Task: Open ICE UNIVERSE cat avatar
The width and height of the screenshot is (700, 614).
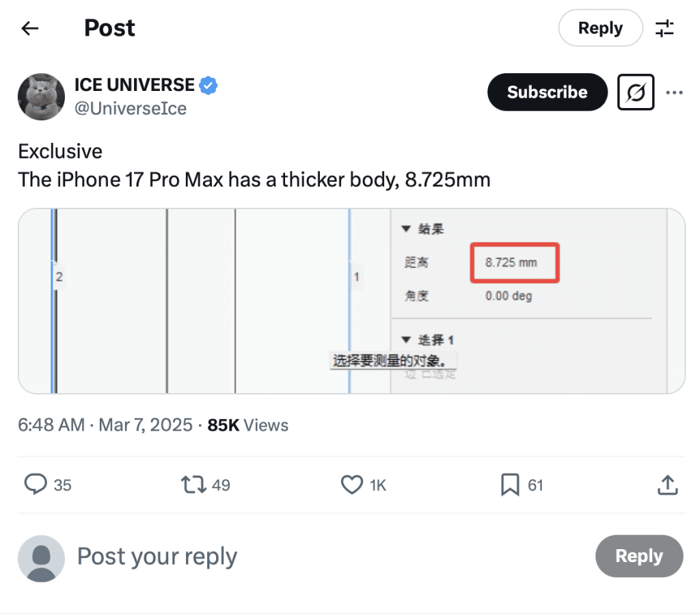Action: point(41,96)
